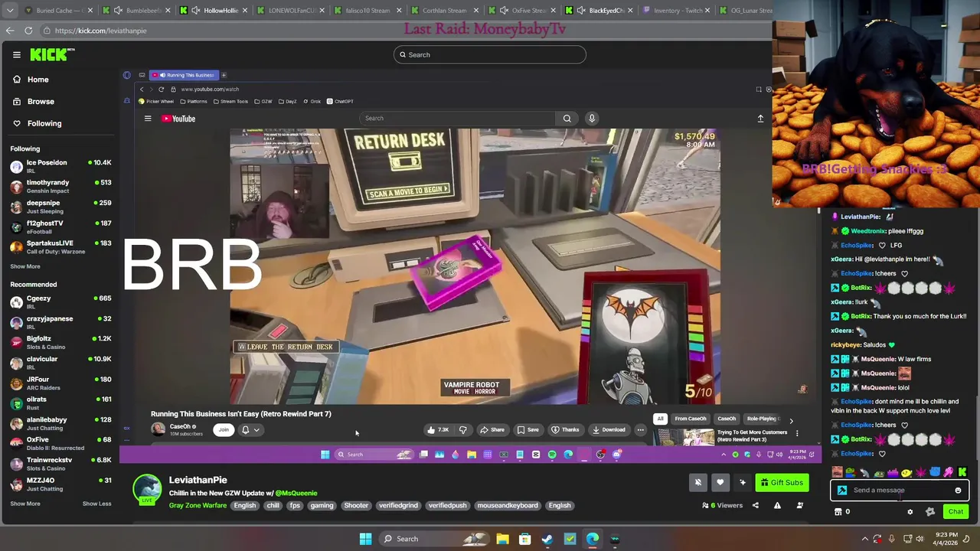
Task: Go to Home in Kick sidebar
Action: pos(31,80)
